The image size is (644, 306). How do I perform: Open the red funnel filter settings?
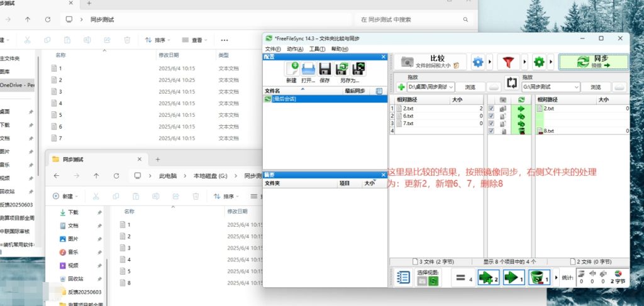pos(508,62)
